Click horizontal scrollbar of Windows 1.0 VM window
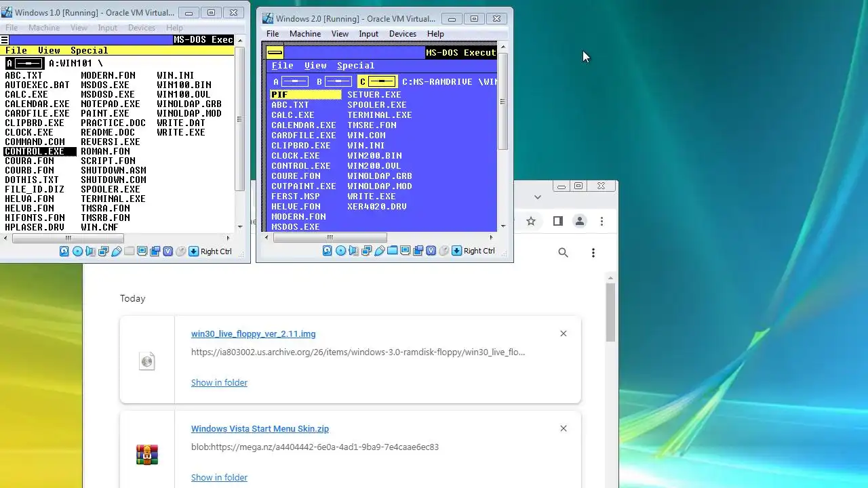The width and height of the screenshot is (868, 488). click(68, 238)
